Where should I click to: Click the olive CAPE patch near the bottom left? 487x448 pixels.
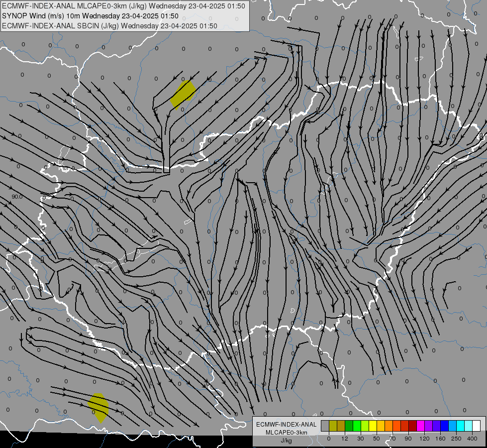coord(98,408)
